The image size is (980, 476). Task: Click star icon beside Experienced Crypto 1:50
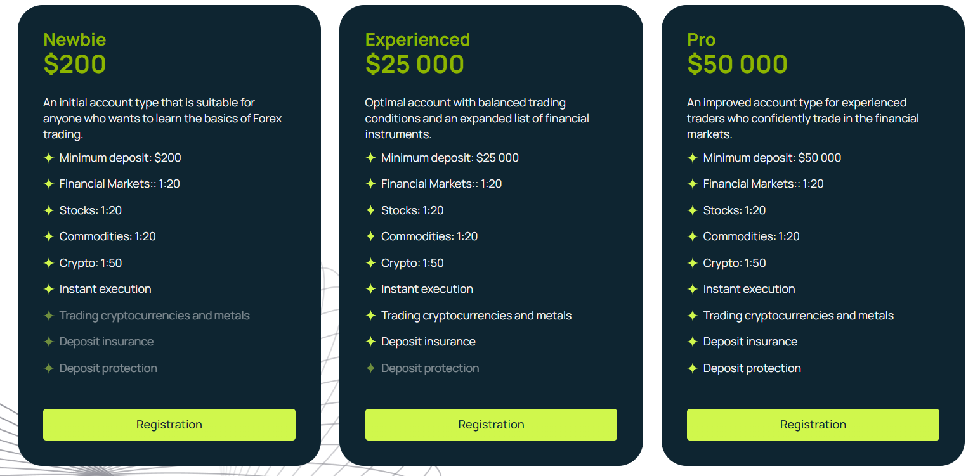click(x=370, y=263)
